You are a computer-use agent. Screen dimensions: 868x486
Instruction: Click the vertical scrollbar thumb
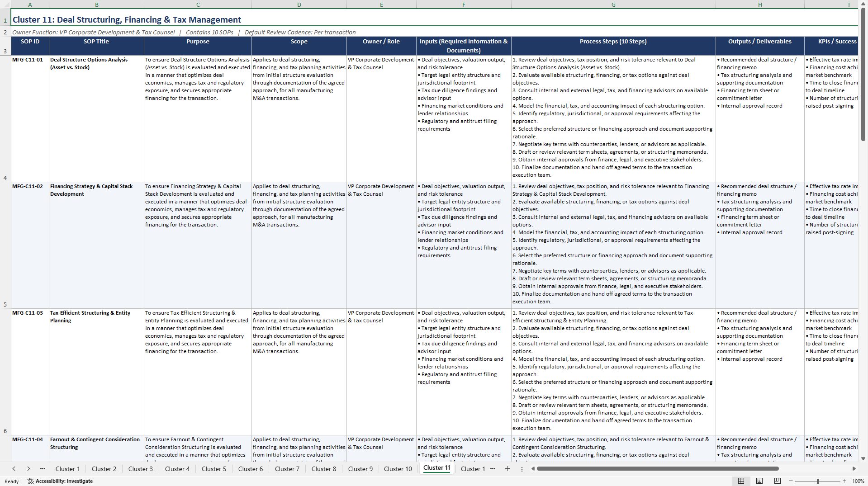(x=863, y=75)
